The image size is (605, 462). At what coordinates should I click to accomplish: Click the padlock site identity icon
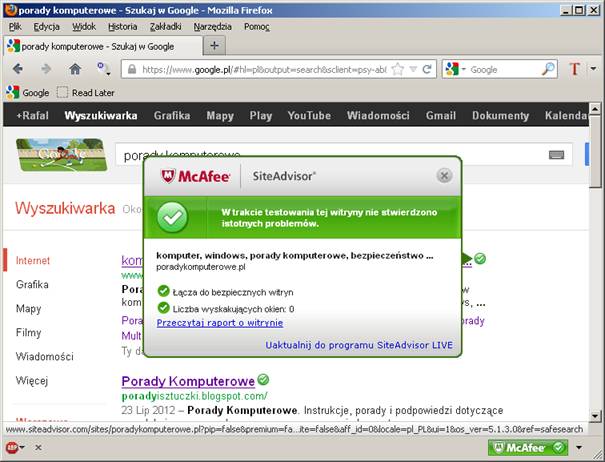click(132, 69)
